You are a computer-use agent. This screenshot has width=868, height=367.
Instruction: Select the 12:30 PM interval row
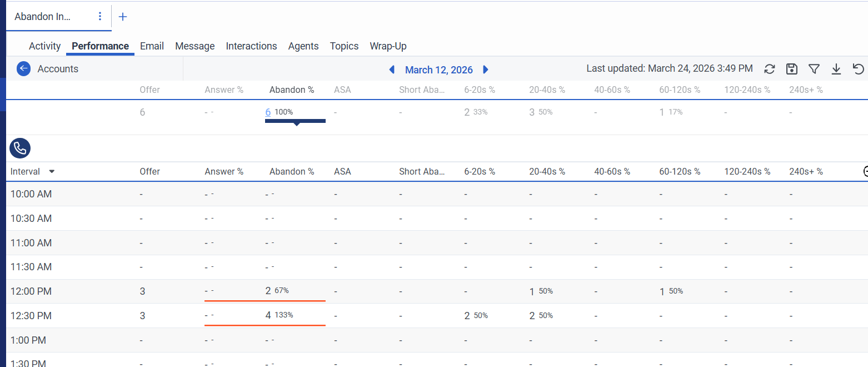(31, 316)
